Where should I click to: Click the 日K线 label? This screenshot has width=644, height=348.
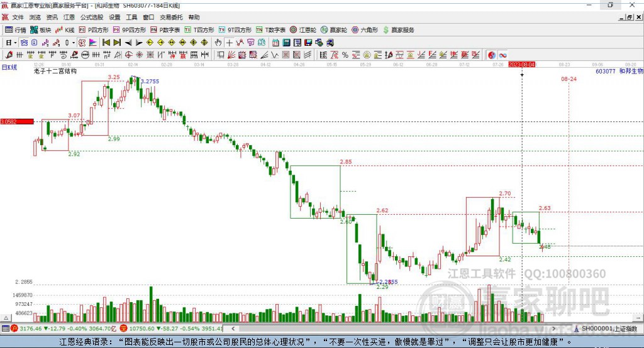[x=9, y=67]
